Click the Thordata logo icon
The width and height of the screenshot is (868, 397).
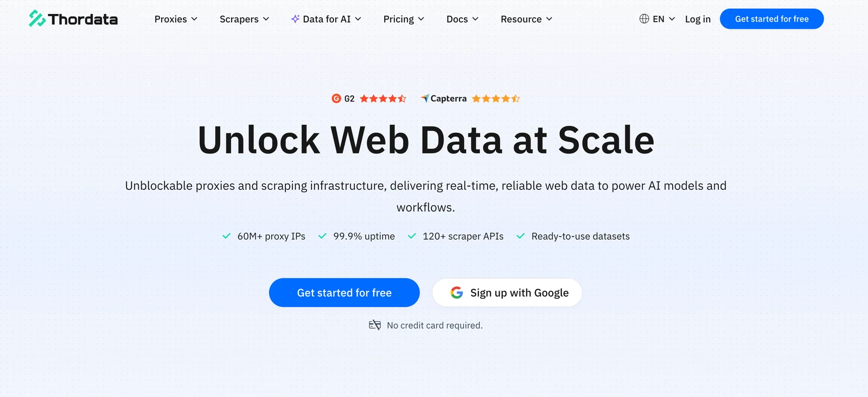click(x=37, y=18)
